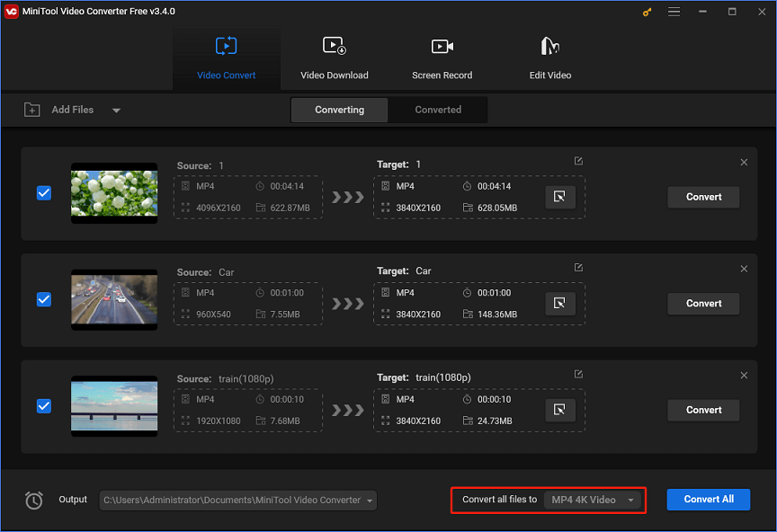This screenshot has width=777, height=532.
Task: Click the Add Files icon
Action: tap(31, 109)
